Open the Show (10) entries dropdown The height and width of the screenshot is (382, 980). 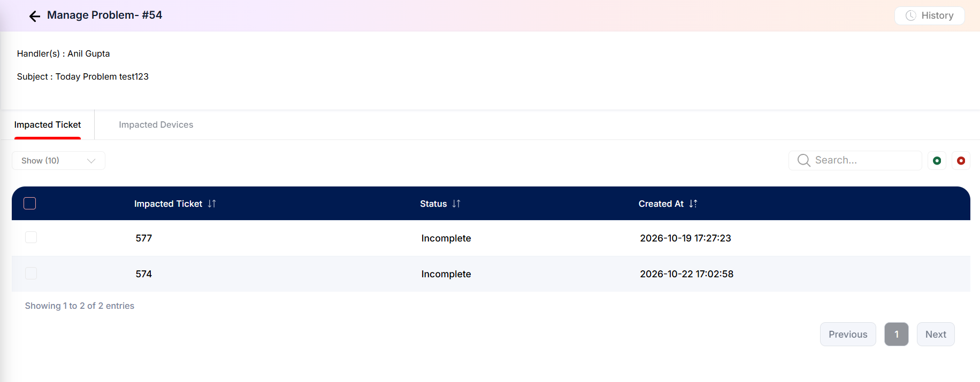58,160
